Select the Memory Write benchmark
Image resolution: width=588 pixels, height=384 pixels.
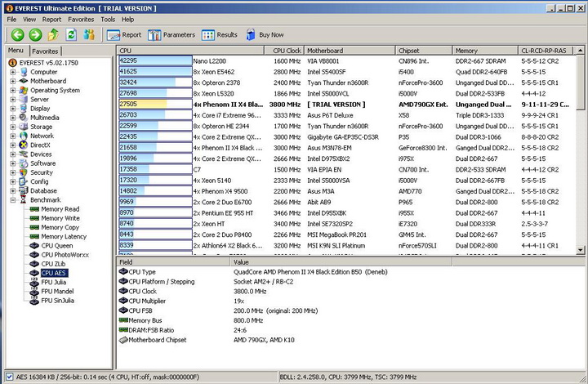coord(60,218)
